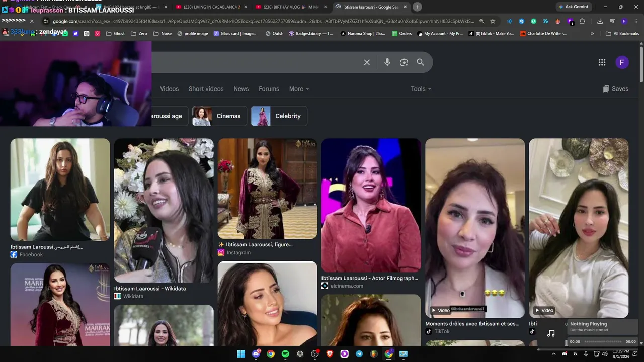Bookmark this page with the star icon
The height and width of the screenshot is (362, 644).
[493, 21]
